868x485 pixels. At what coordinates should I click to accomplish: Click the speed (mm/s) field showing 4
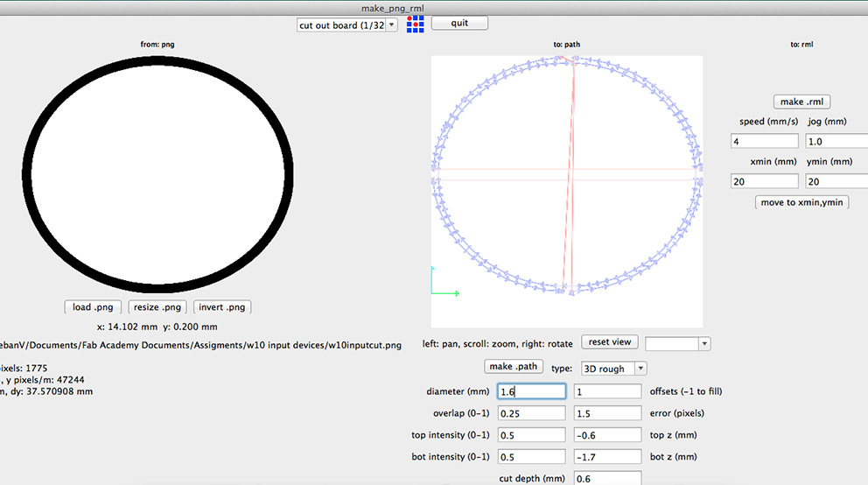click(765, 141)
